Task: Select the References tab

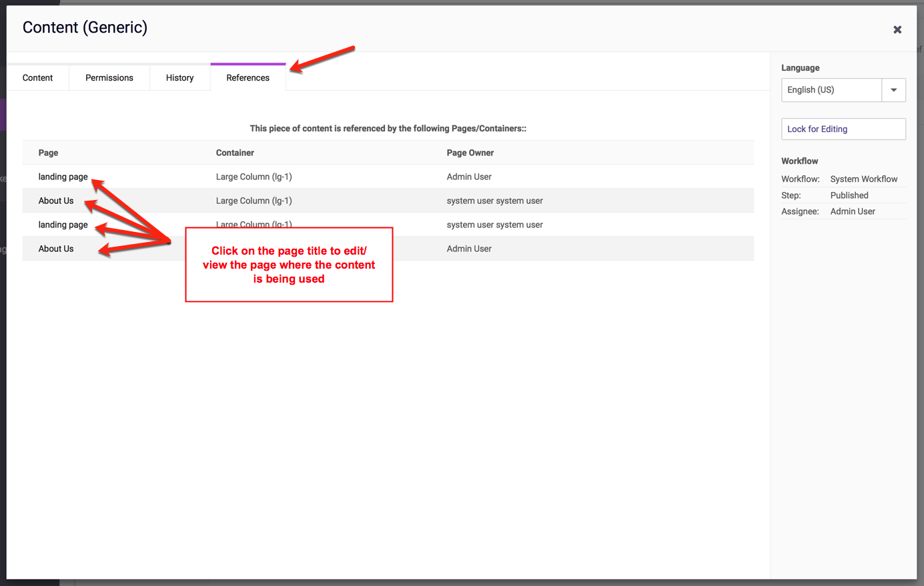Action: tap(248, 78)
